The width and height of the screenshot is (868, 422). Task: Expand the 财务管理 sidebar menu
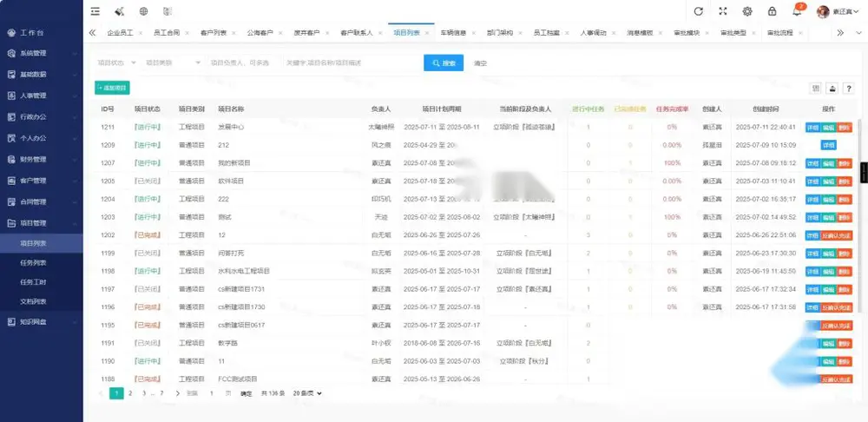tap(42, 160)
